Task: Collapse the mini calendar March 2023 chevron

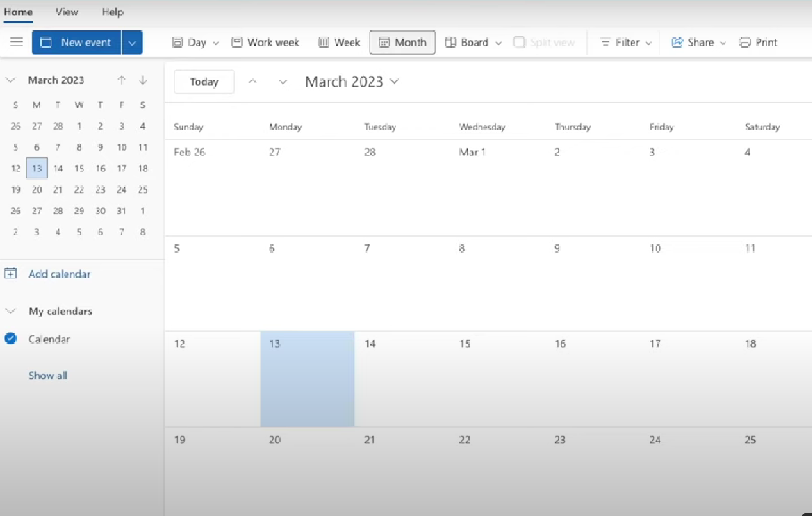Action: tap(10, 80)
